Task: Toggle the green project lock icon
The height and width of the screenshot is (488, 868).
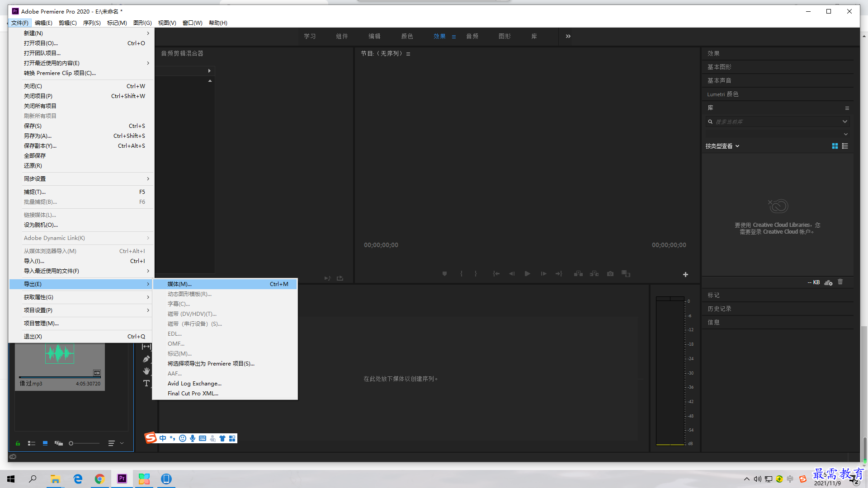Action: pyautogui.click(x=18, y=443)
